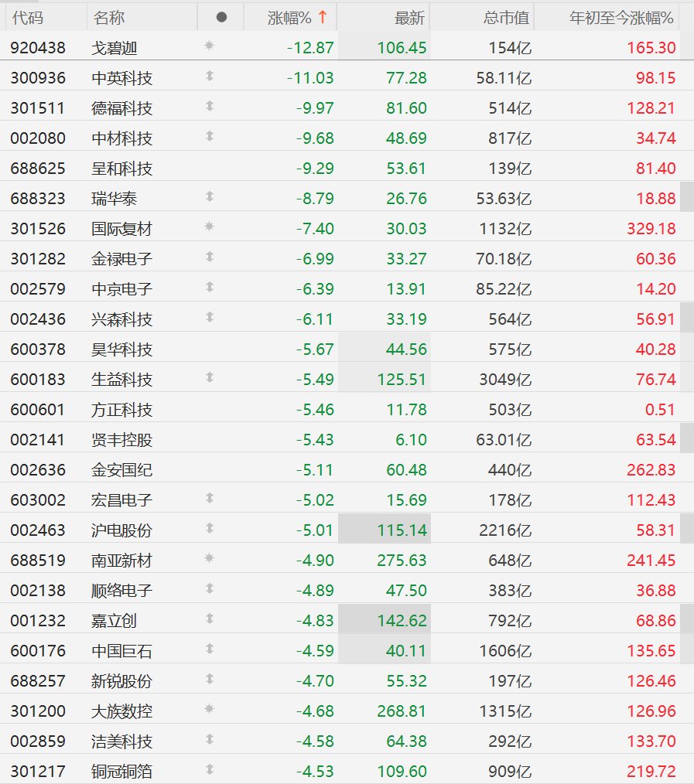Click latest price 125.51
694x784 pixels.
click(402, 379)
